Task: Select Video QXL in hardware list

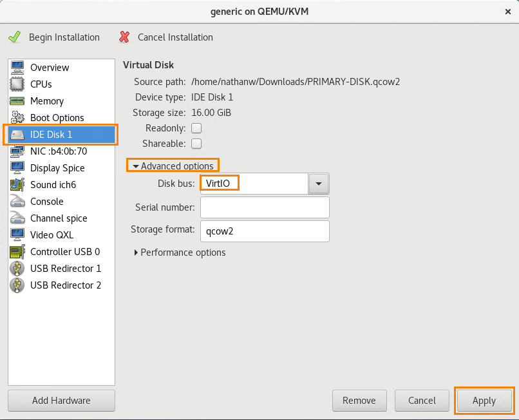Action: pyautogui.click(x=53, y=235)
